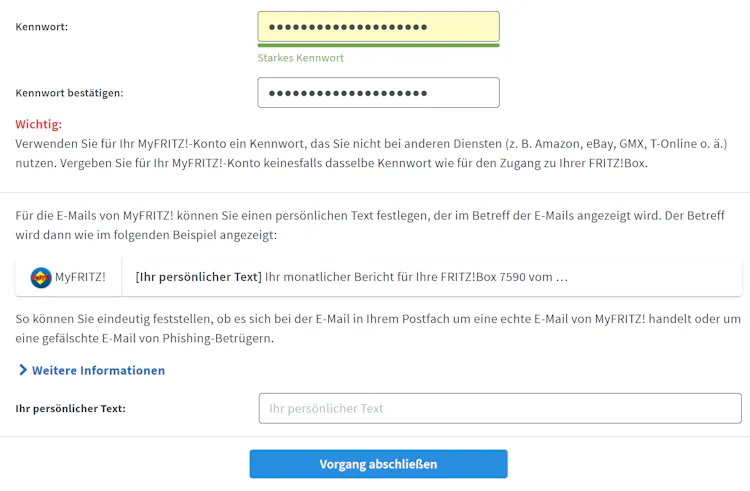Image resolution: width=750 pixels, height=491 pixels.
Task: Click the MyFRITZ! logo icon
Action: pyautogui.click(x=41, y=277)
